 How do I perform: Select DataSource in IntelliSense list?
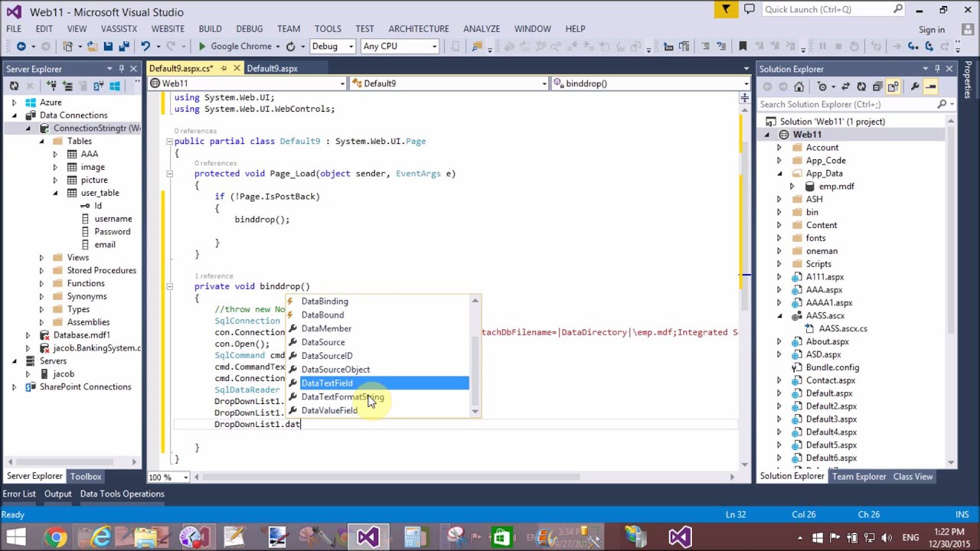377,342
